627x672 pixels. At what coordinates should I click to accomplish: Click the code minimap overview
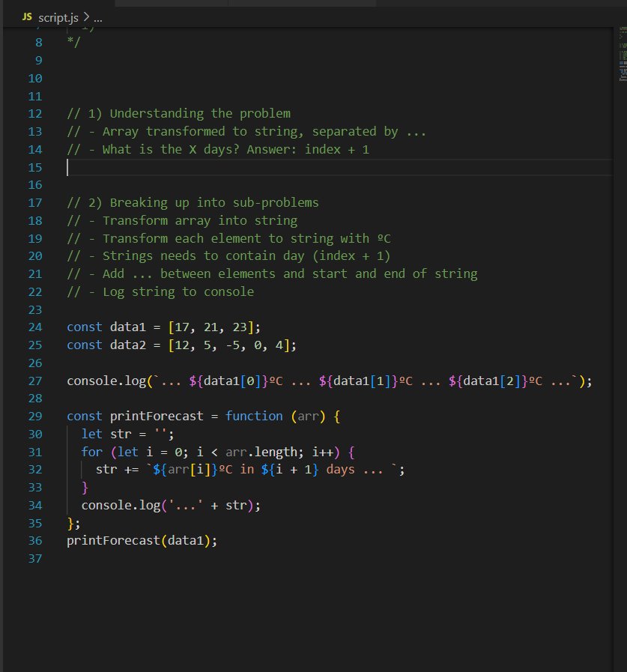coord(623,54)
